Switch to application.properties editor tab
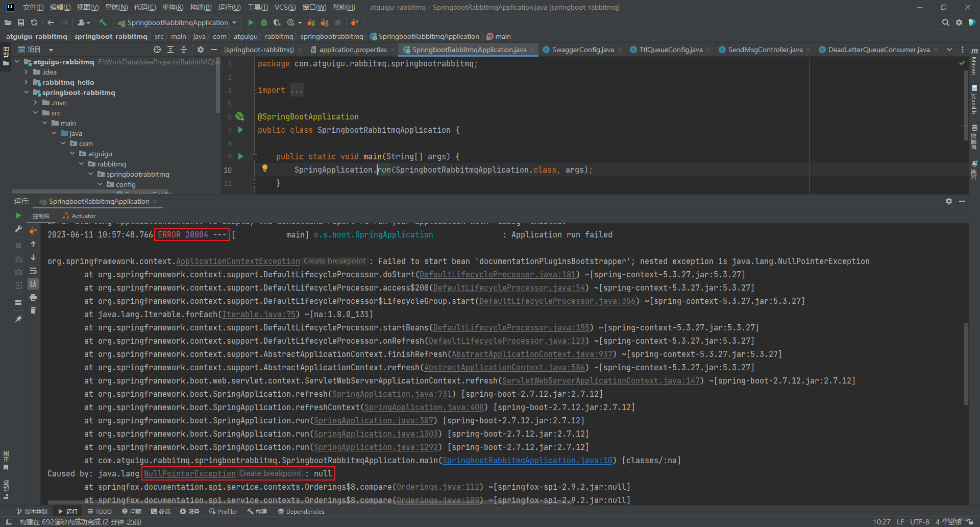980x527 pixels. pos(353,50)
